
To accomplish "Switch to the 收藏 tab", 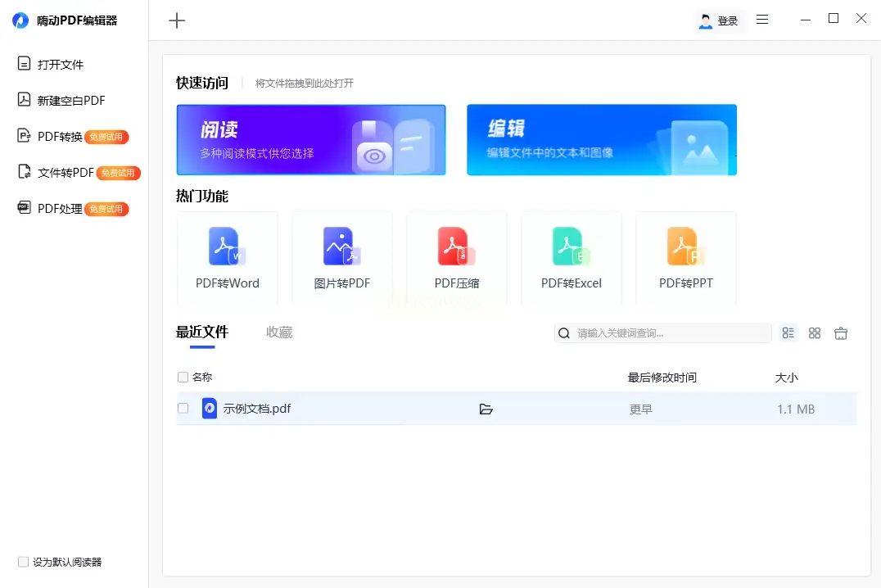I will click(x=279, y=332).
